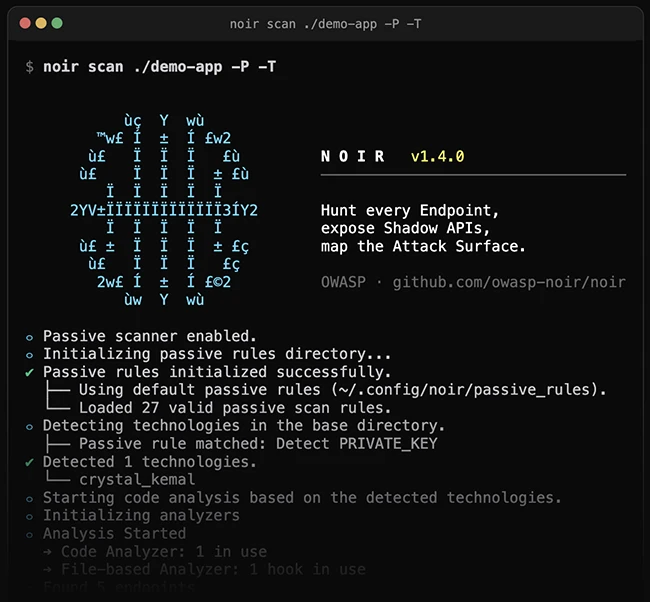650x602 pixels.
Task: Click the version label 'v1.4.0'
Action: click(x=437, y=156)
